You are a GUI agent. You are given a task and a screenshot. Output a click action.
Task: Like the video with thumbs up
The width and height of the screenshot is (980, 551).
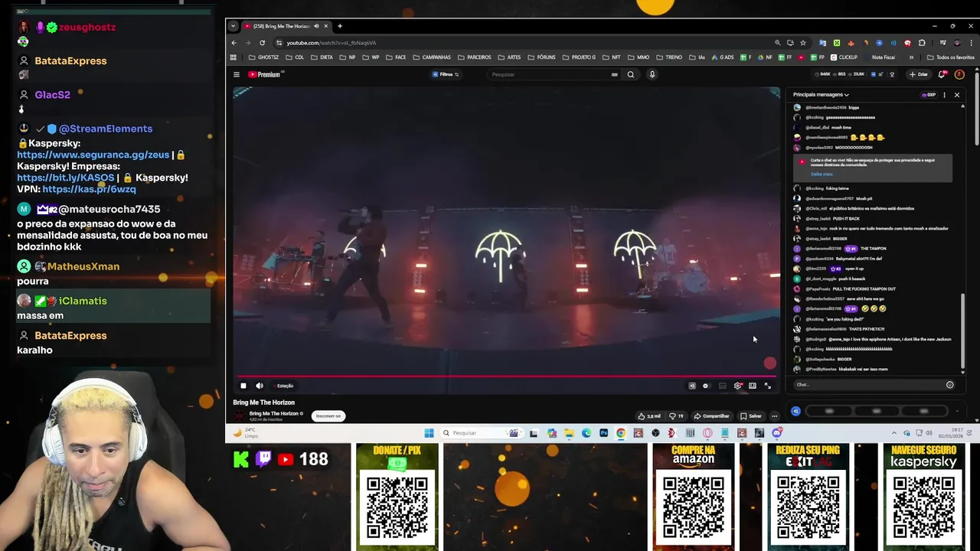pyautogui.click(x=649, y=416)
